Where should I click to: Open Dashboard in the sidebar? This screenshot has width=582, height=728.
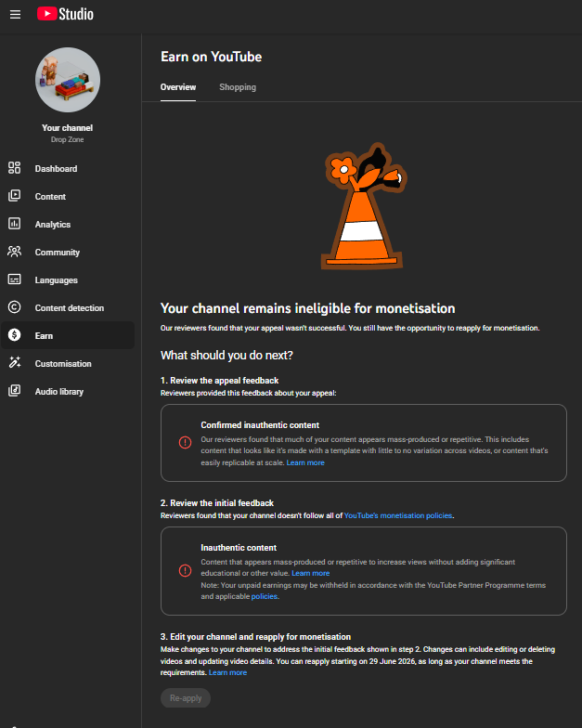[68, 168]
